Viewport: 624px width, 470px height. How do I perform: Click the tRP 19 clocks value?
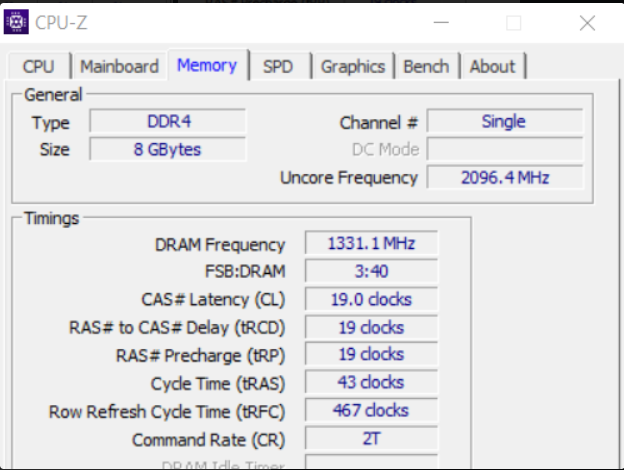pyautogui.click(x=371, y=354)
